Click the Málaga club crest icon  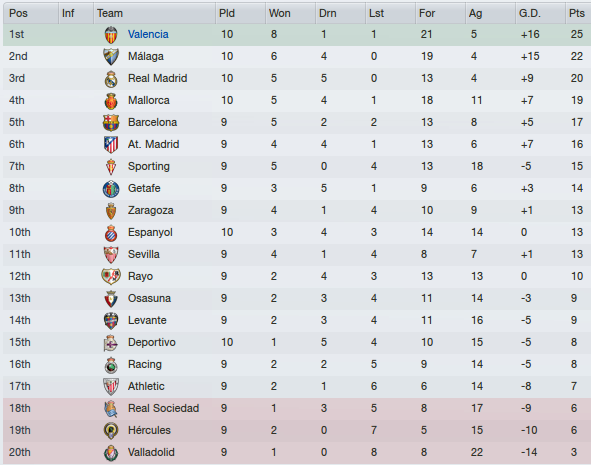(x=111, y=57)
